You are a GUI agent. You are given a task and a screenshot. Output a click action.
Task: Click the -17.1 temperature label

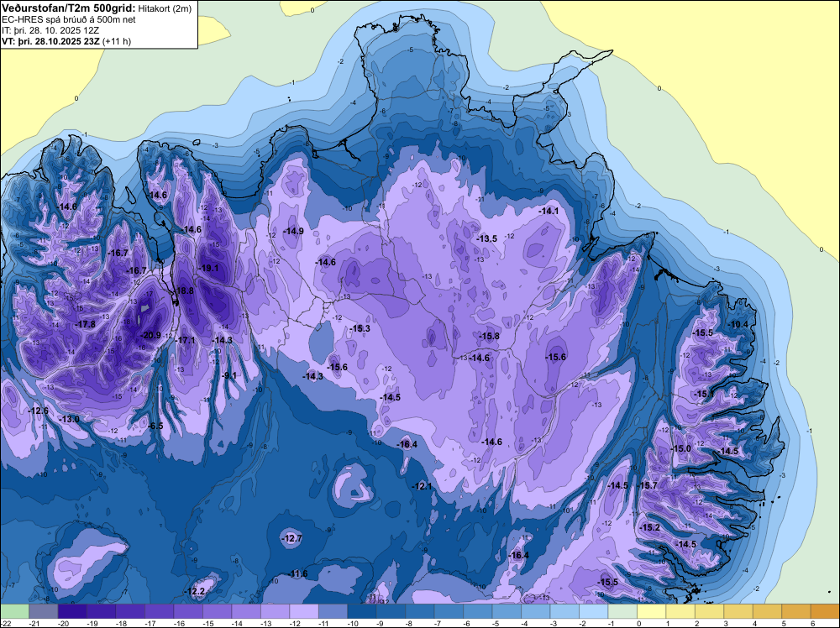[x=186, y=340]
